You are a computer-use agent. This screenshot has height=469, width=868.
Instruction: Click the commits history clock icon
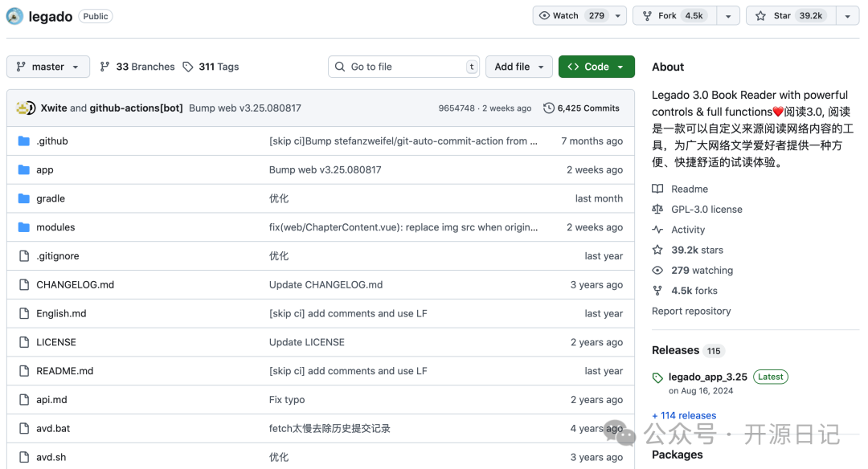tap(549, 108)
